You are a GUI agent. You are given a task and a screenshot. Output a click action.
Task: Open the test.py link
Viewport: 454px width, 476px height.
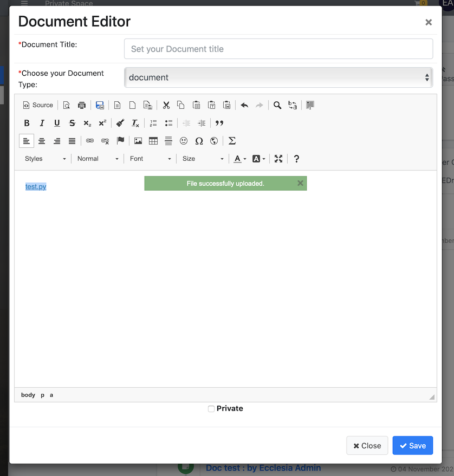tap(36, 186)
